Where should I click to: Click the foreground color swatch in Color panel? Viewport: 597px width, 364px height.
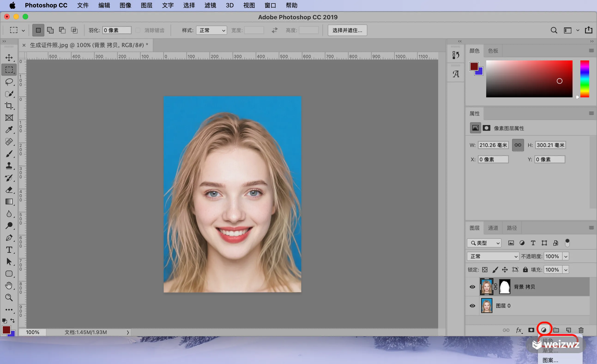click(x=474, y=67)
